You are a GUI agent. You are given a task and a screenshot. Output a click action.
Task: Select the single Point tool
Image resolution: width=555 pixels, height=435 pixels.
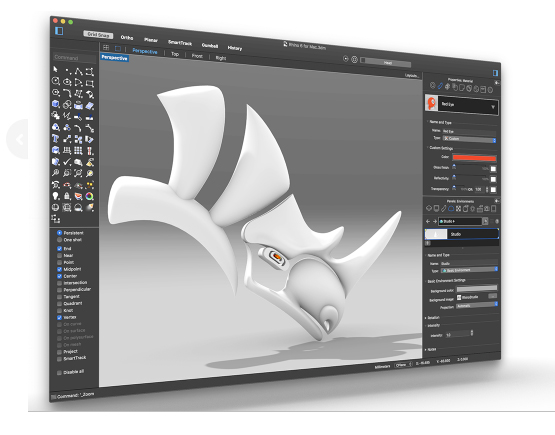point(67,71)
